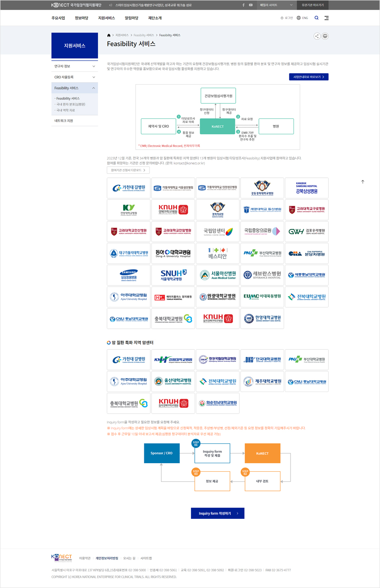Click the 지원서비스 breadcrumb link
The width and height of the screenshot is (380, 588).
coord(122,35)
